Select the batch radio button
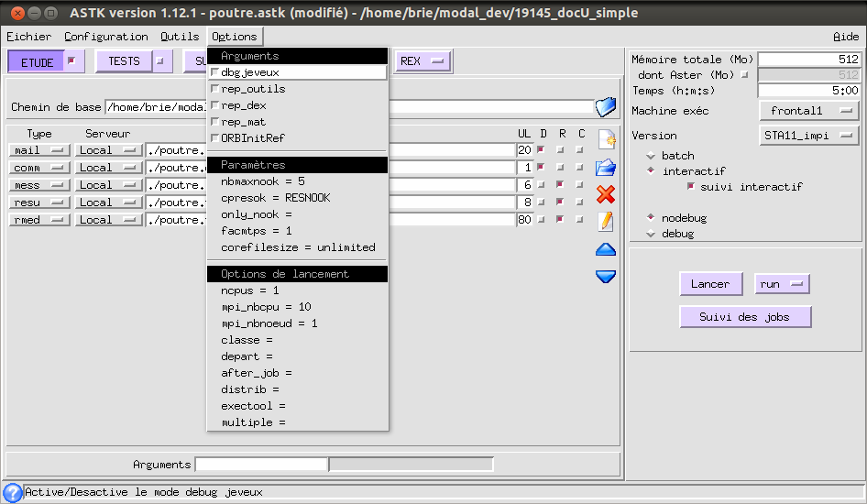Viewport: 867px width, 504px height. pos(652,156)
